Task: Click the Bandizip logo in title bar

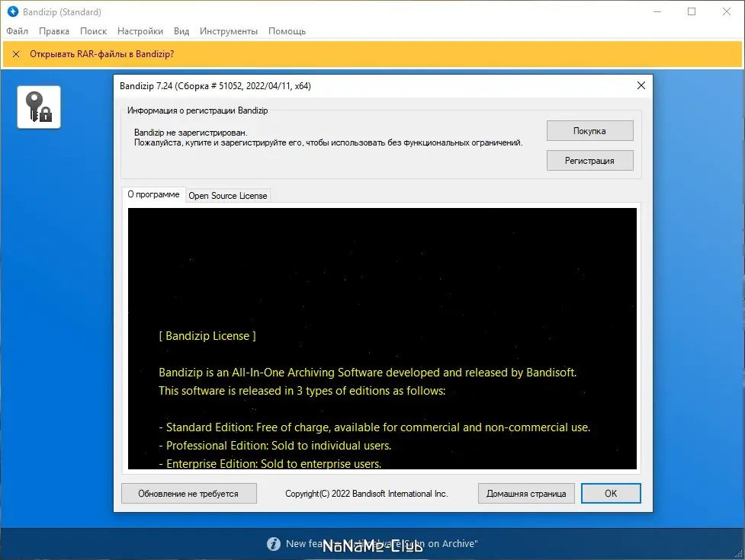Action: pyautogui.click(x=13, y=11)
